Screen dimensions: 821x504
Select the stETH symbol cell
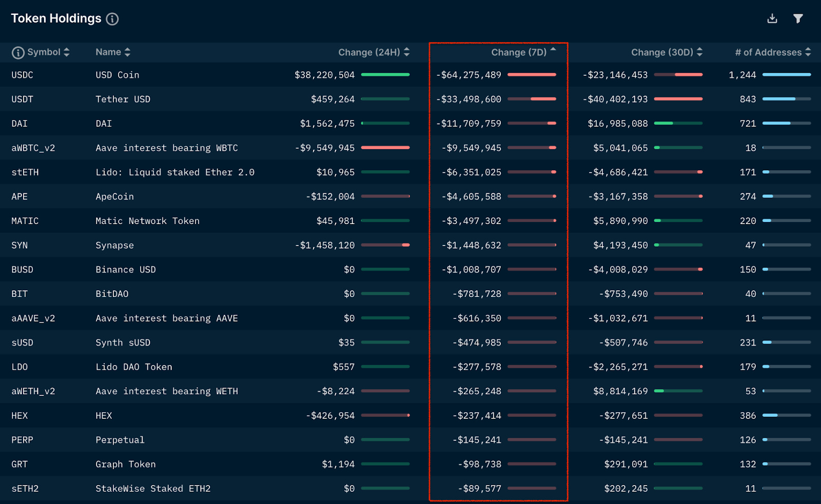25,172
